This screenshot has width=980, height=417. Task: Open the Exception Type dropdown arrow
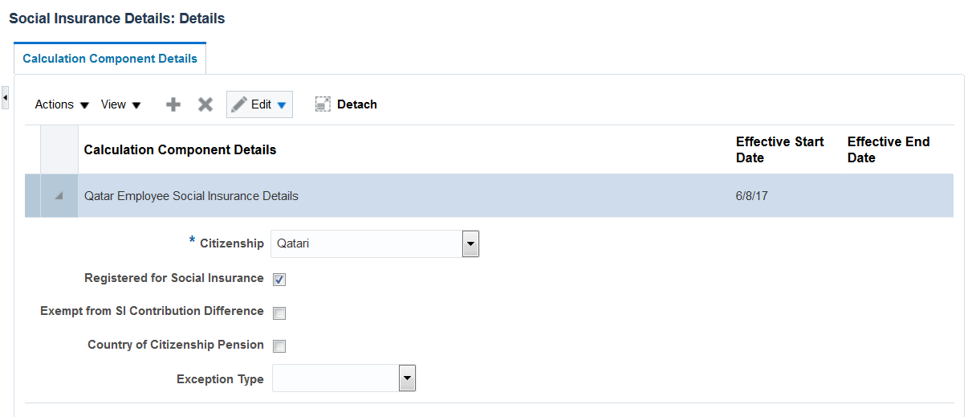click(x=407, y=378)
